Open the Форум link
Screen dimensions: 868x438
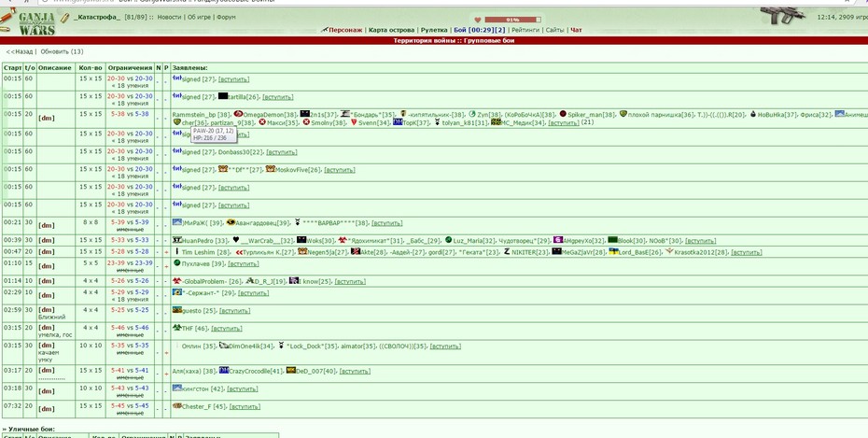pyautogui.click(x=227, y=17)
